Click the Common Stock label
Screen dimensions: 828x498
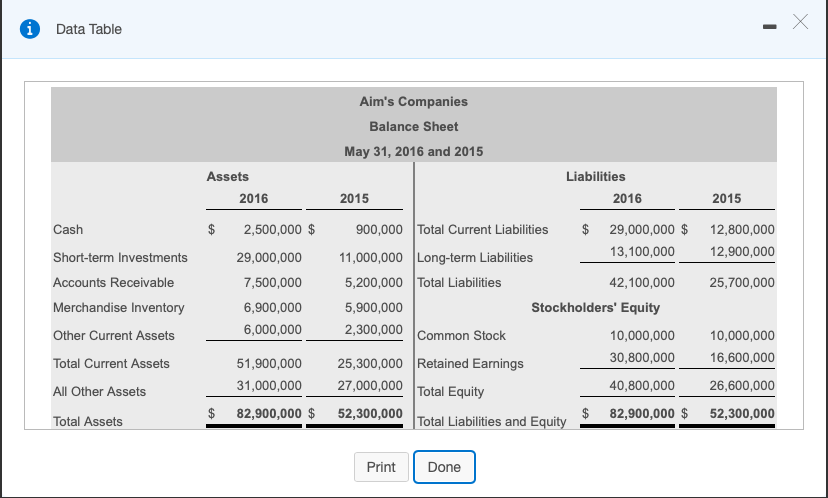tap(462, 336)
